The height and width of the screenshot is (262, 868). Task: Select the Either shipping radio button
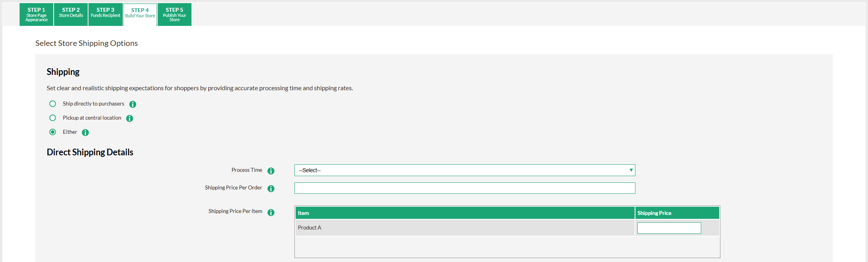(x=52, y=132)
